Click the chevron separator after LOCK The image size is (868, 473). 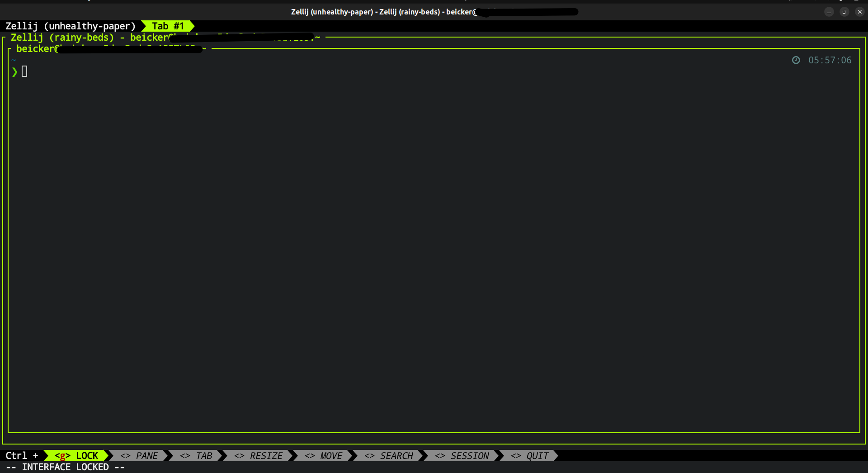pyautogui.click(x=108, y=455)
